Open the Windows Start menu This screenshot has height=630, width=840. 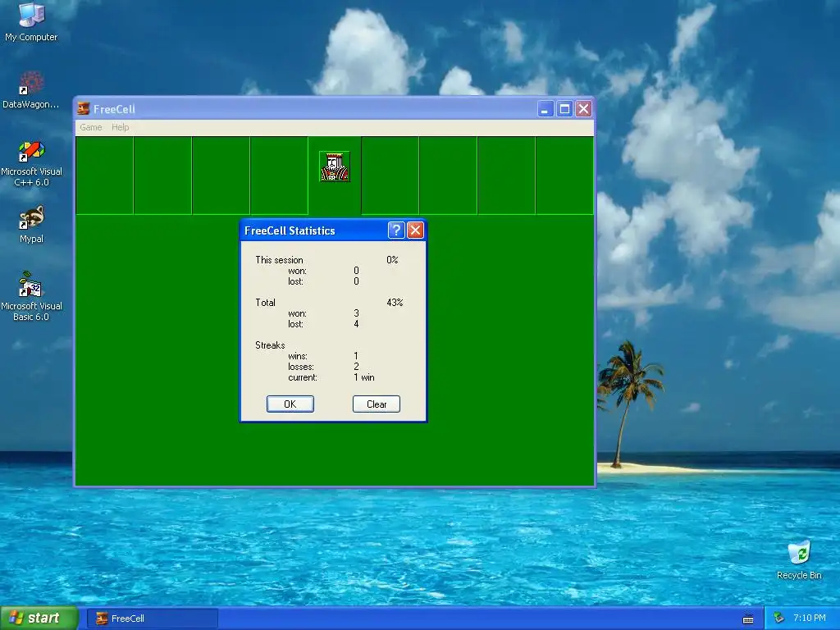click(x=39, y=619)
